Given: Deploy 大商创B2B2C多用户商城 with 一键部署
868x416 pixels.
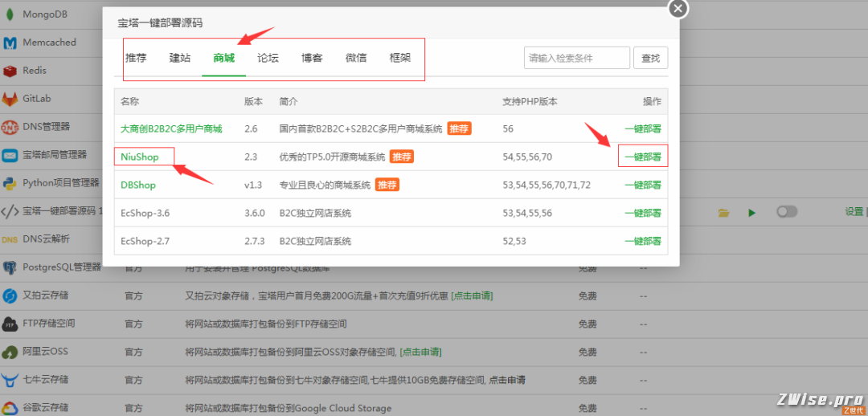Looking at the screenshot, I should 643,128.
